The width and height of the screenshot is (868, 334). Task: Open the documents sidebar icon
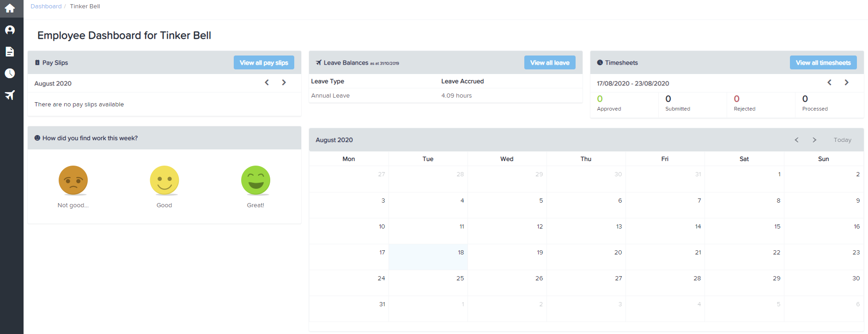tap(10, 51)
